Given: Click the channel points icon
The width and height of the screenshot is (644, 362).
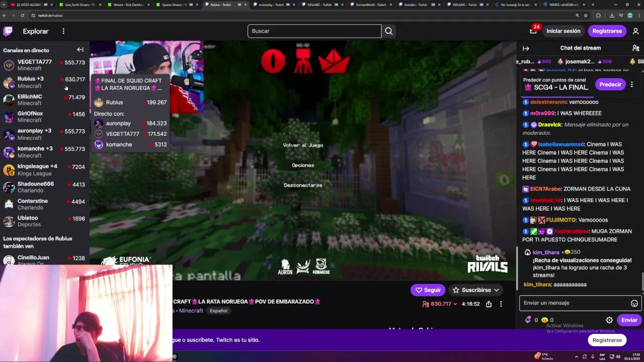Looking at the screenshot, I should pos(528,320).
